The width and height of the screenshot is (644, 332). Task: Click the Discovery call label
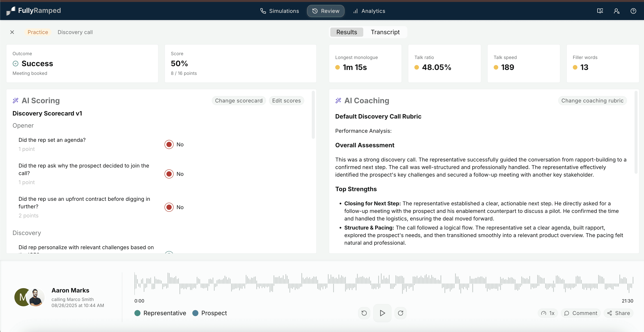point(75,32)
